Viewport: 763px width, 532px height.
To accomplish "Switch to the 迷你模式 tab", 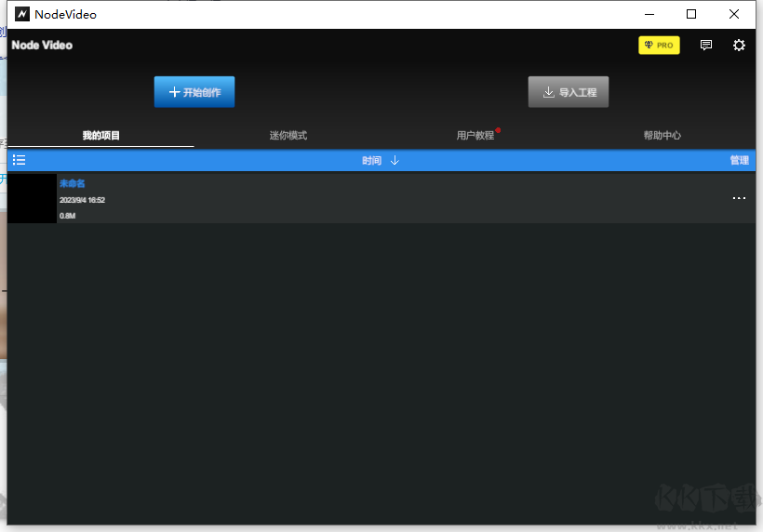I will [288, 135].
